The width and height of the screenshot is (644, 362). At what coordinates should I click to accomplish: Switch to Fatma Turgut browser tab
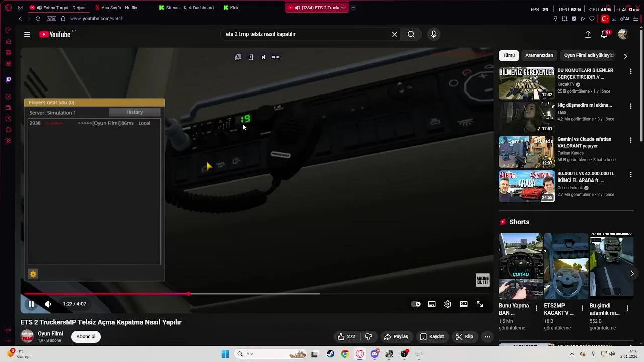tap(58, 8)
